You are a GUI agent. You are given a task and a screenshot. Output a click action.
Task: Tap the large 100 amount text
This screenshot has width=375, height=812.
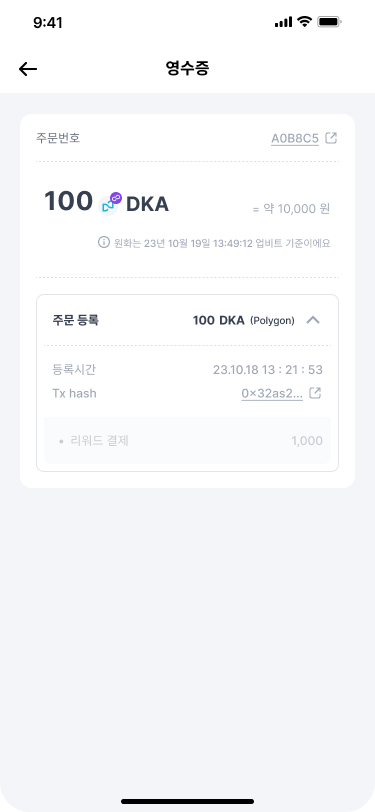[x=68, y=201]
